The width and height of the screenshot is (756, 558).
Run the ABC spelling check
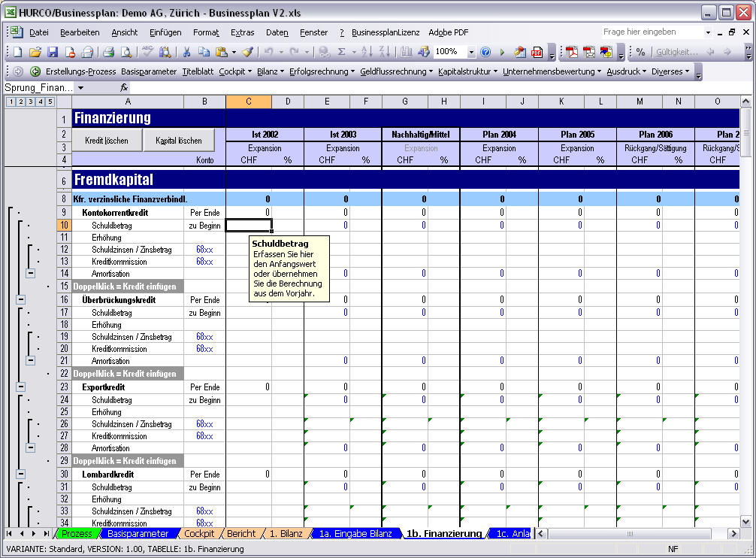(147, 51)
